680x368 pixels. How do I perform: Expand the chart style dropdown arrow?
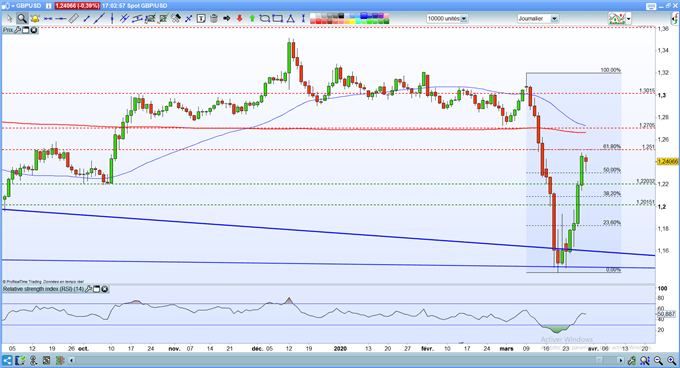(x=629, y=19)
